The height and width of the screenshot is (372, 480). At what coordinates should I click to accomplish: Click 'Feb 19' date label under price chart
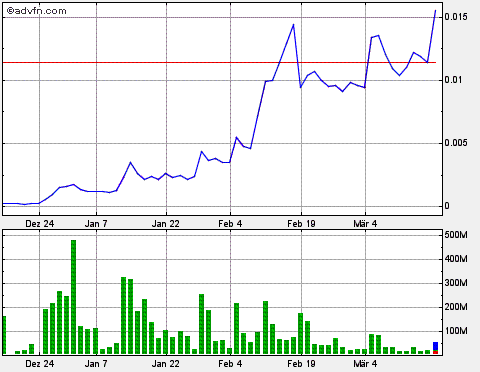coord(301,223)
